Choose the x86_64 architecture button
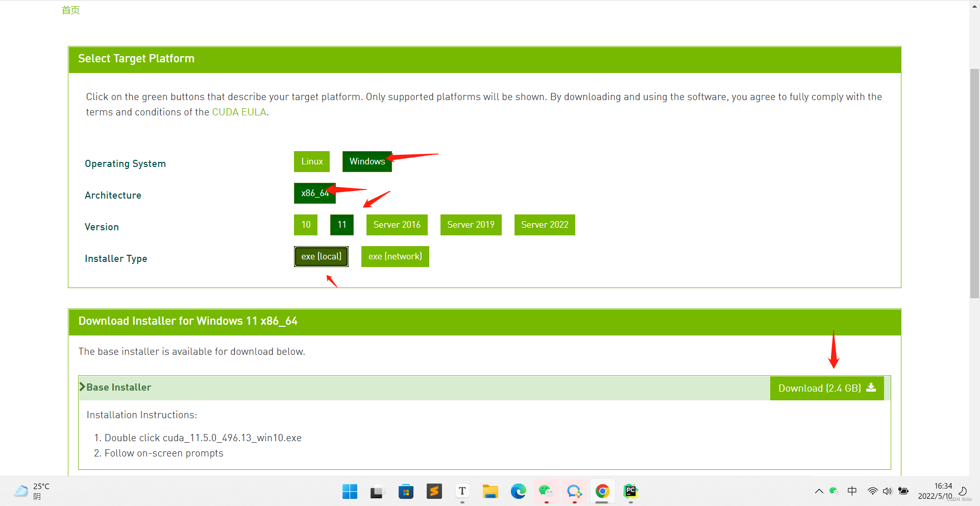Viewport: 980px width, 506px height. pos(315,193)
